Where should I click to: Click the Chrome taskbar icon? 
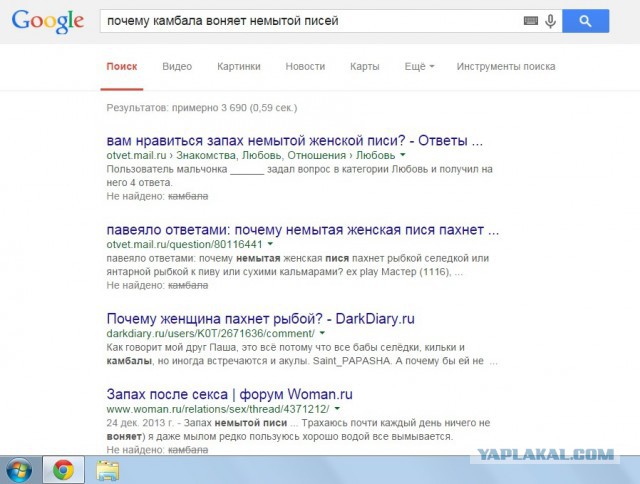pyautogui.click(x=63, y=470)
